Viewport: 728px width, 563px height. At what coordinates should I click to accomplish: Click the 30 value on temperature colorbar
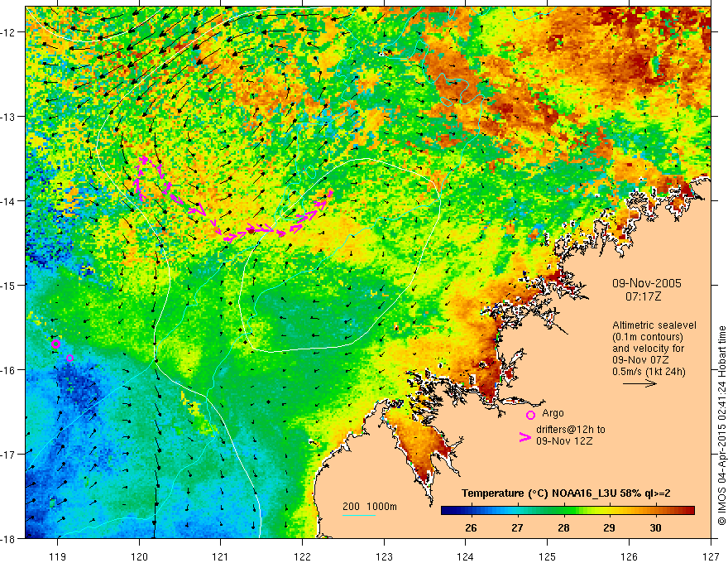pos(655,528)
